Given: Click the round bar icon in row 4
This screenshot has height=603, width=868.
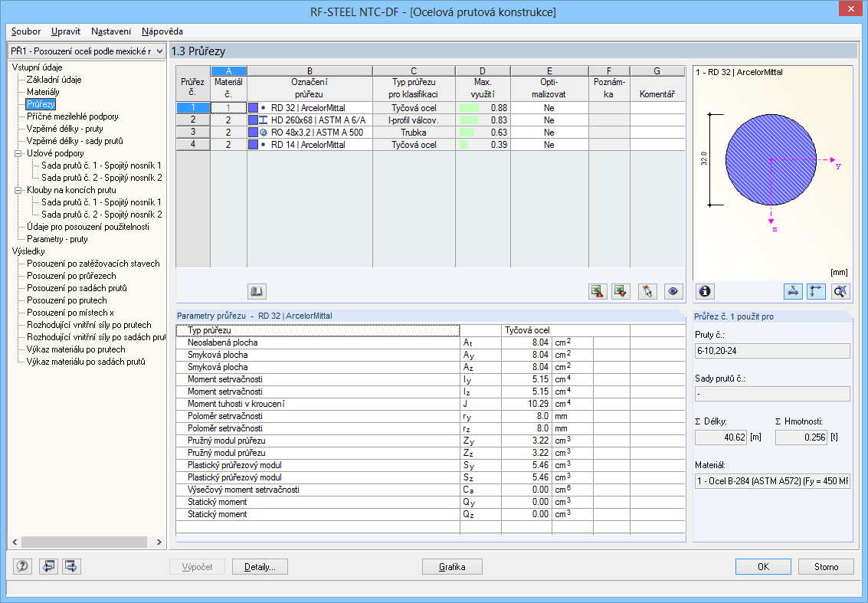Looking at the screenshot, I should 264,145.
